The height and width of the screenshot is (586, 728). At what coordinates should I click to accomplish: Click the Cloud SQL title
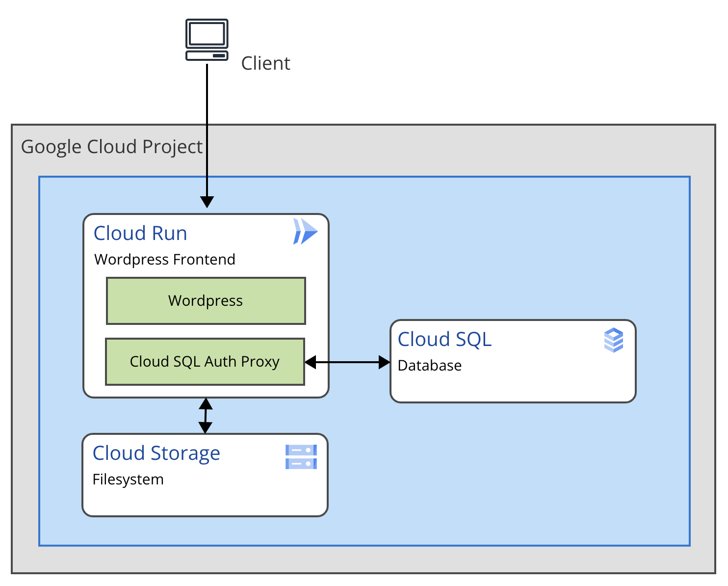coord(444,339)
